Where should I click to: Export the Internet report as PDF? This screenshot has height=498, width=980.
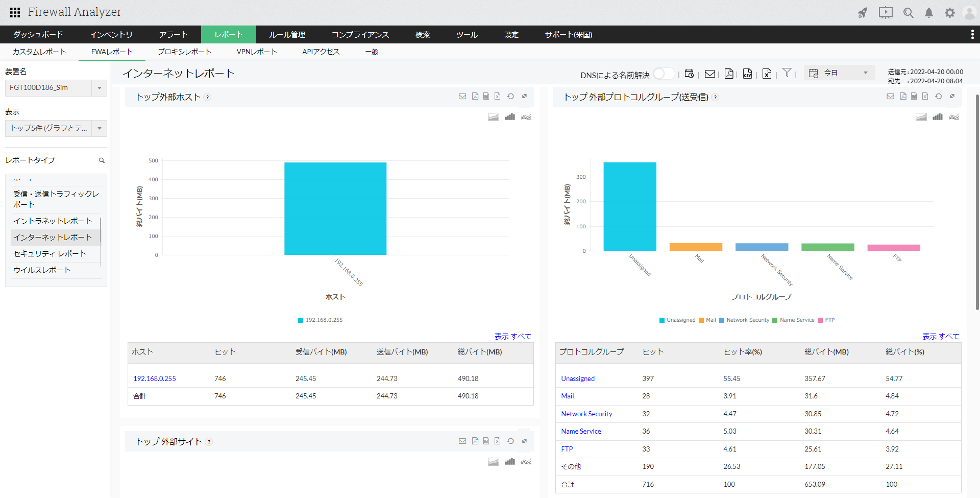point(729,74)
